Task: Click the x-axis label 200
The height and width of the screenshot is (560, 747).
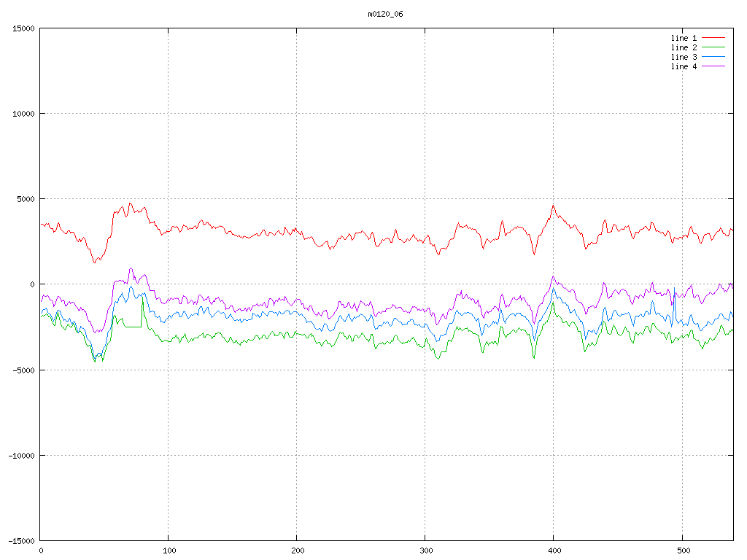Action: tap(298, 551)
